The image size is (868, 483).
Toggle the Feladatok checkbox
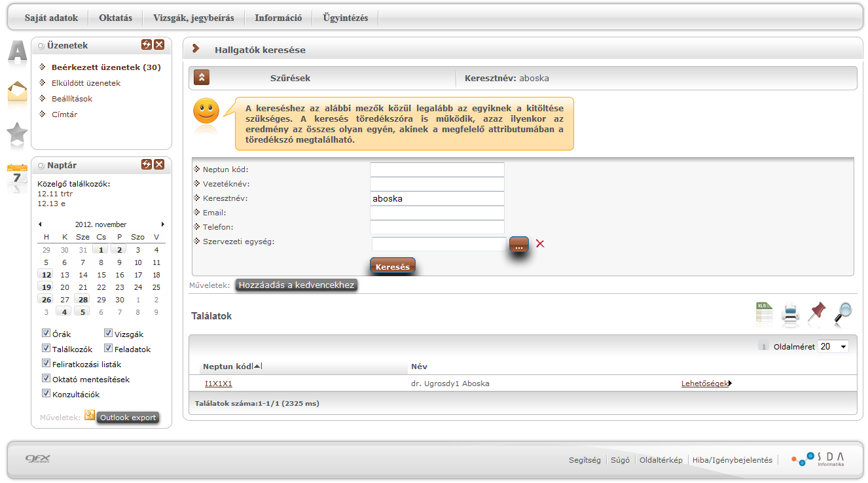click(x=109, y=348)
